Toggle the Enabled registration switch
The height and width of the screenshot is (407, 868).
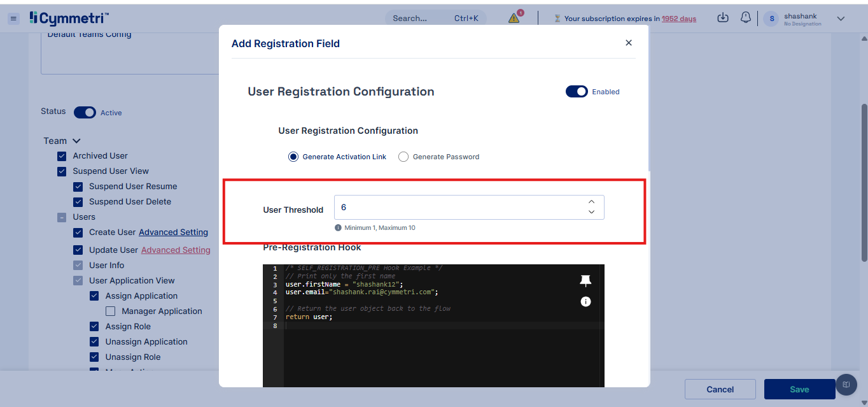577,92
